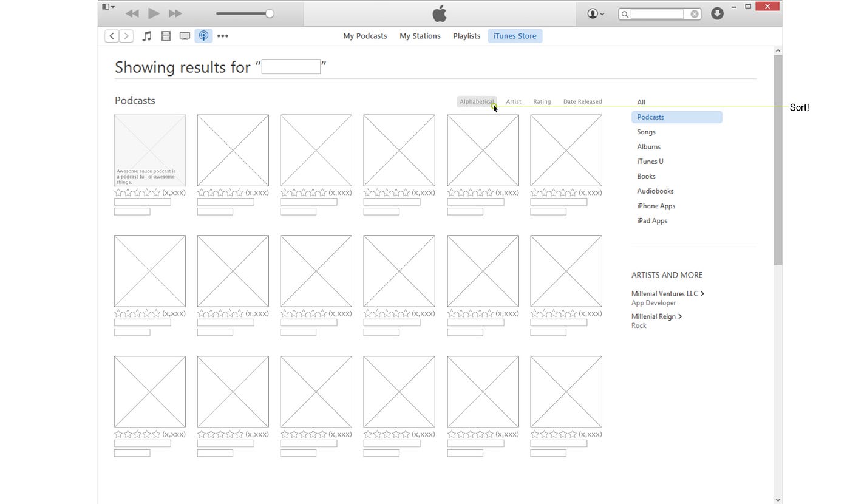Click the search magnifier icon
This screenshot has width=850, height=504.
point(624,14)
